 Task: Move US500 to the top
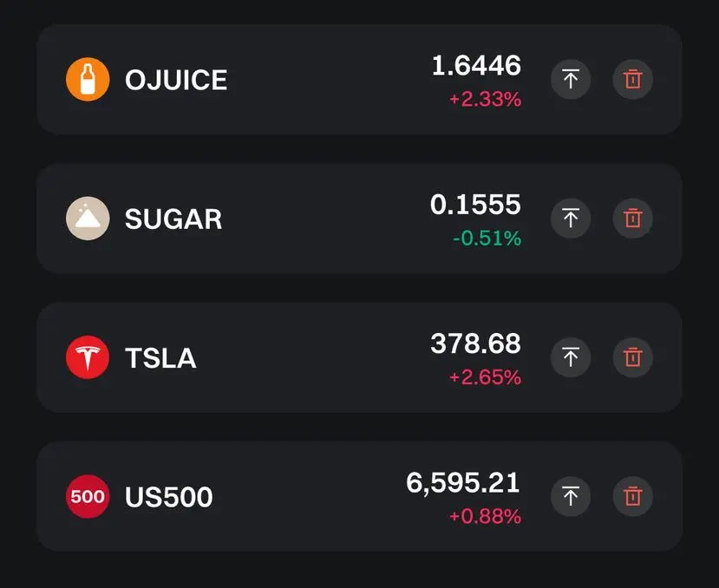pos(571,496)
